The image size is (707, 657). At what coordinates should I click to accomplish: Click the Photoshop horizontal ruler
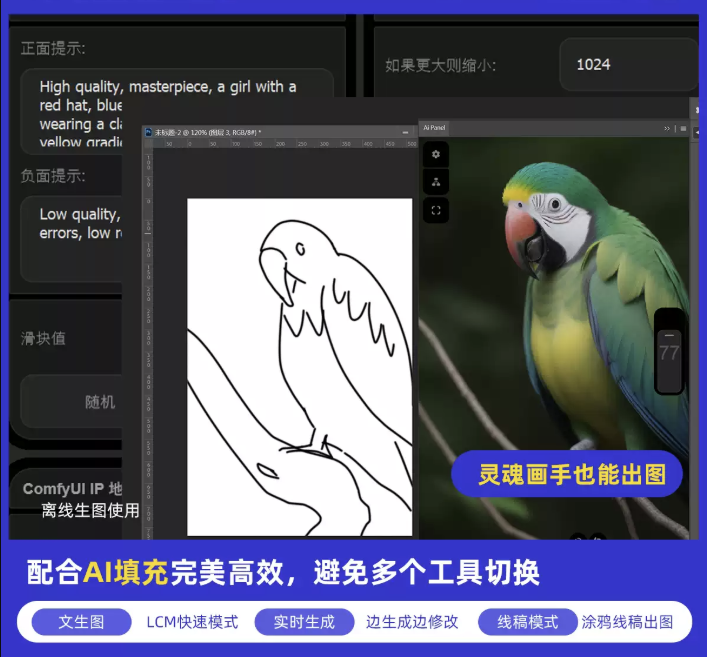click(285, 144)
